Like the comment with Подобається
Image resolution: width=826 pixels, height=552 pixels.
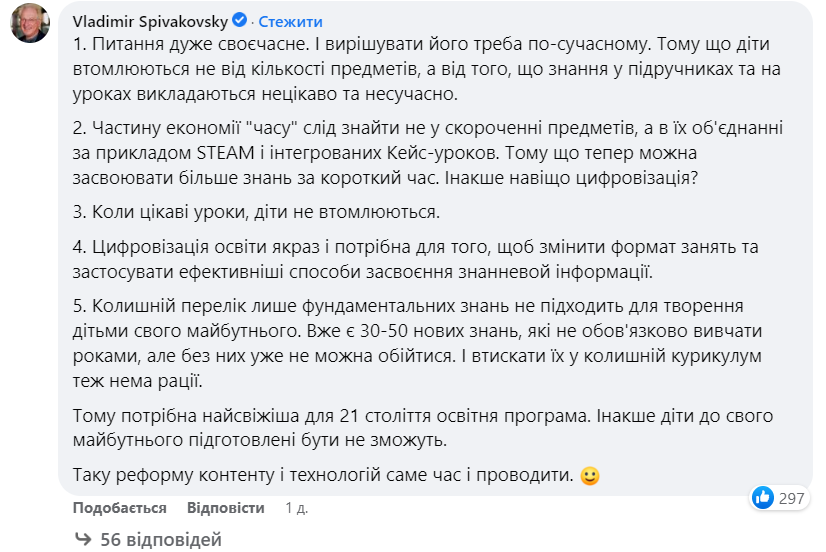point(119,508)
